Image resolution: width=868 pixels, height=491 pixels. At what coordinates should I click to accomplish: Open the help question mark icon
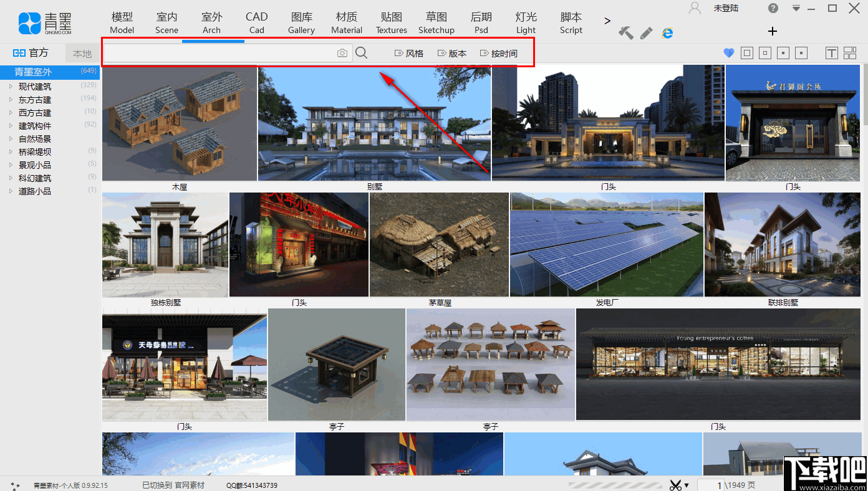coord(773,8)
